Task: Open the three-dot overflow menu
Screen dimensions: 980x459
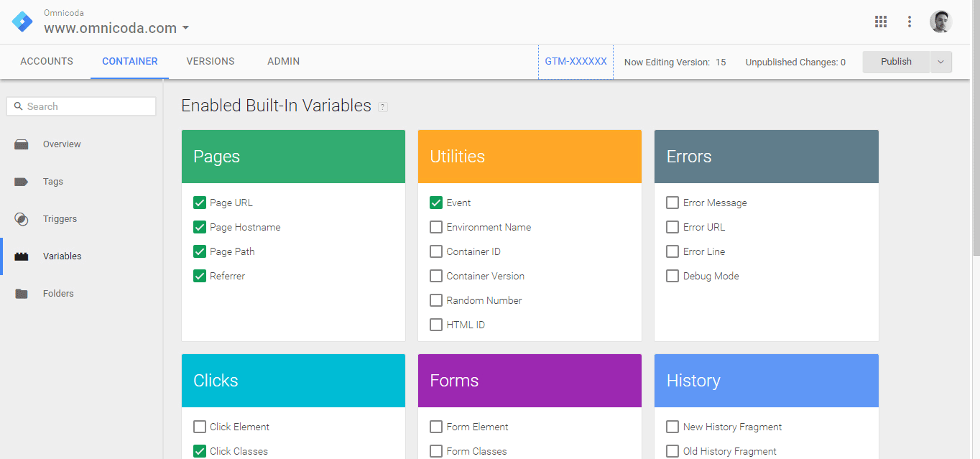Action: point(910,22)
